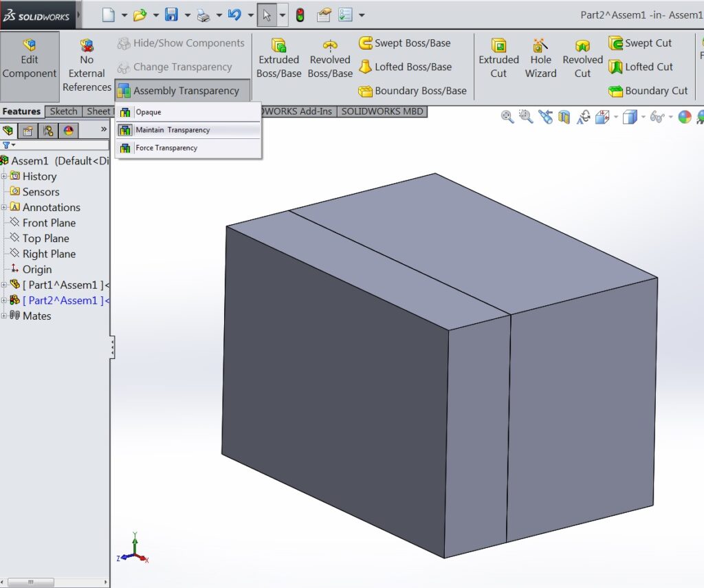
Task: Open the SOLIDWORKS MBD tab
Action: pyautogui.click(x=382, y=111)
